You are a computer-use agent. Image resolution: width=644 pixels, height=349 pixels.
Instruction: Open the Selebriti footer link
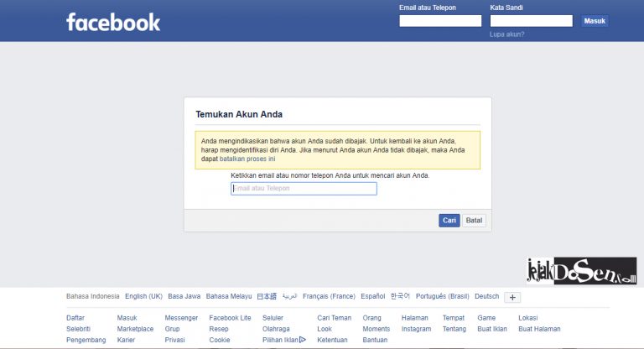point(78,329)
